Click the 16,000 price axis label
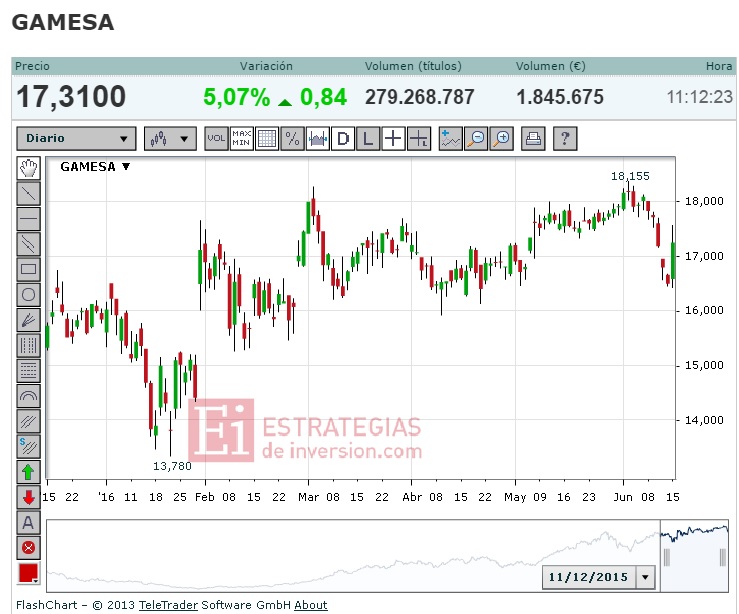 click(704, 311)
